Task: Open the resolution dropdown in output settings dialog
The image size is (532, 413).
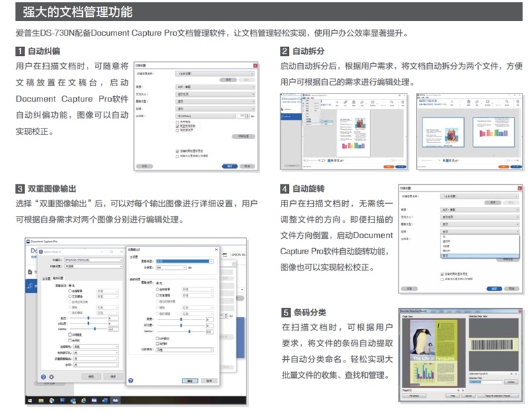Action: pos(171,268)
